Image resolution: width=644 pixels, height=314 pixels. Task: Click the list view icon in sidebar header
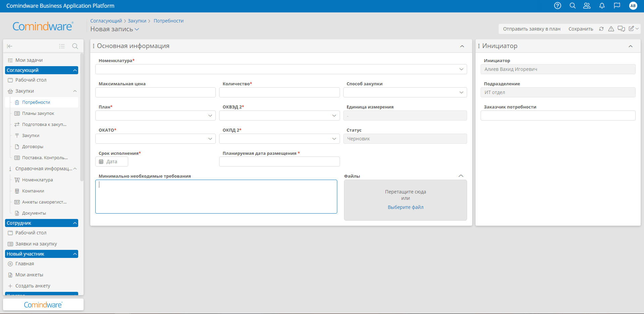62,46
